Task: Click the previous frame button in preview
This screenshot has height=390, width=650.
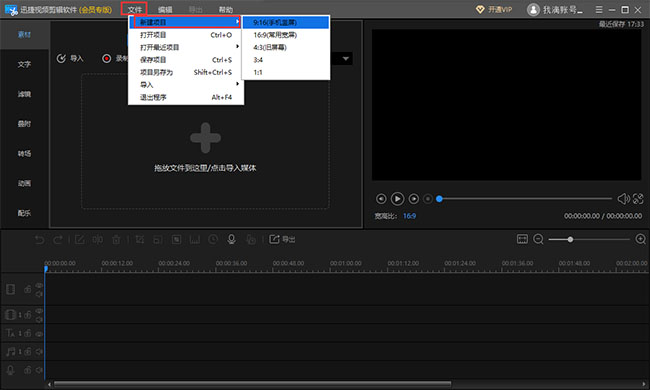Action: pyautogui.click(x=381, y=199)
